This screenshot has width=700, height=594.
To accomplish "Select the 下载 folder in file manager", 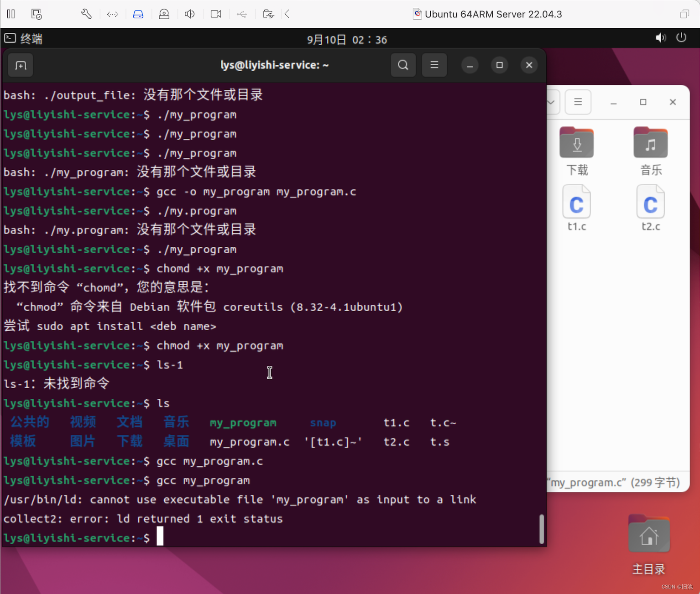I will [577, 151].
